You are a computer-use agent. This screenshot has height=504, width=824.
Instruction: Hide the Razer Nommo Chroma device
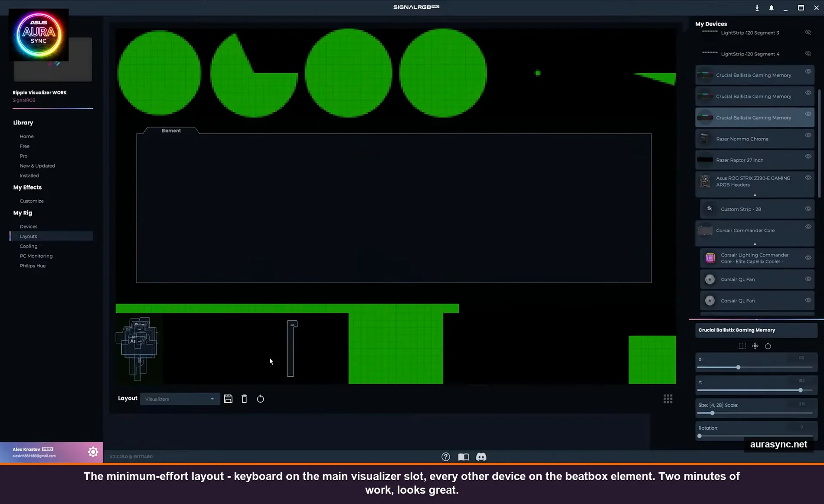808,135
